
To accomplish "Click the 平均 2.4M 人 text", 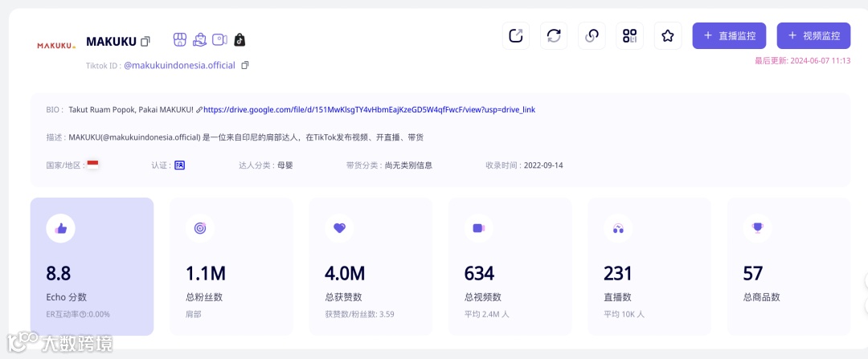I will (486, 314).
